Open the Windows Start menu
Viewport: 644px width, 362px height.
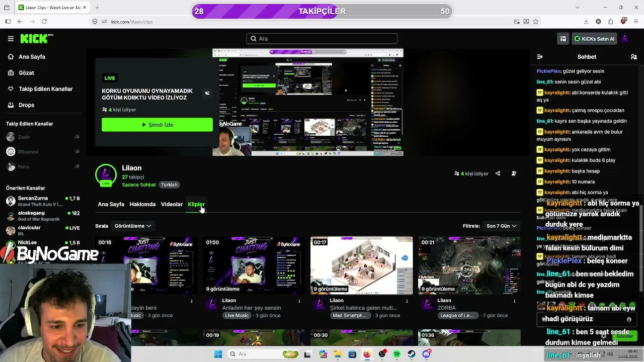coord(218,354)
